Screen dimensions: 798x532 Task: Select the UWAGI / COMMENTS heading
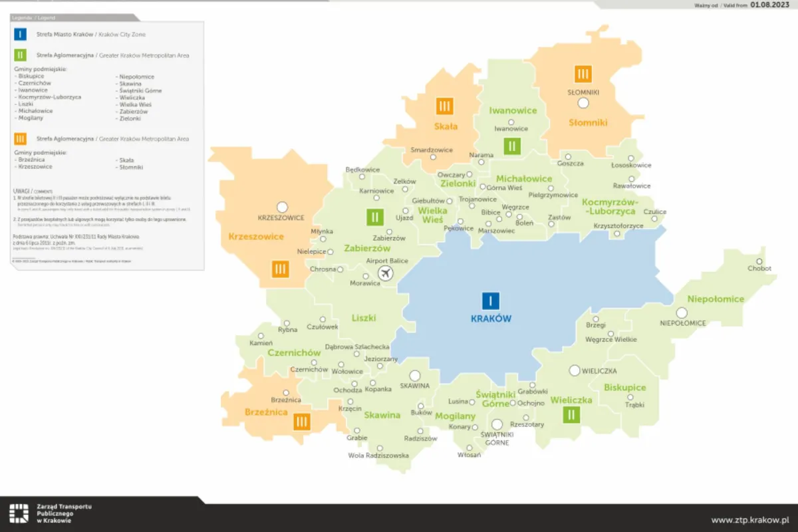(x=33, y=191)
